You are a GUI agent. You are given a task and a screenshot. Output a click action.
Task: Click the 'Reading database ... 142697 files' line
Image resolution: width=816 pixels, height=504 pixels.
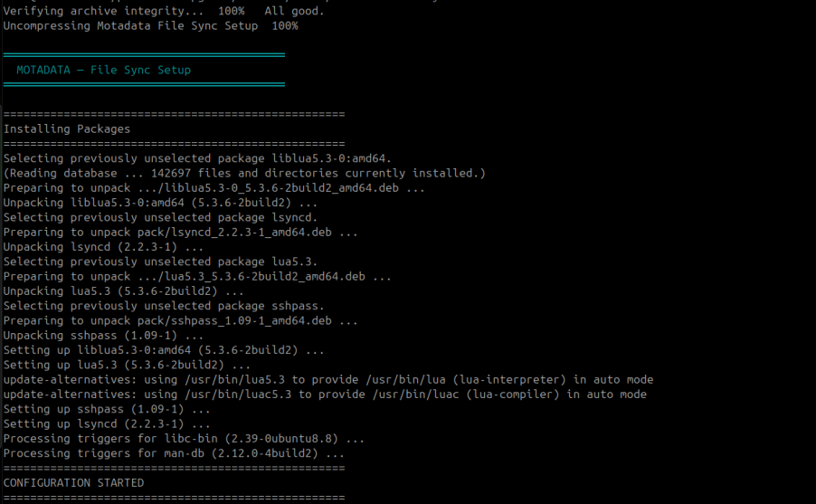tap(244, 173)
